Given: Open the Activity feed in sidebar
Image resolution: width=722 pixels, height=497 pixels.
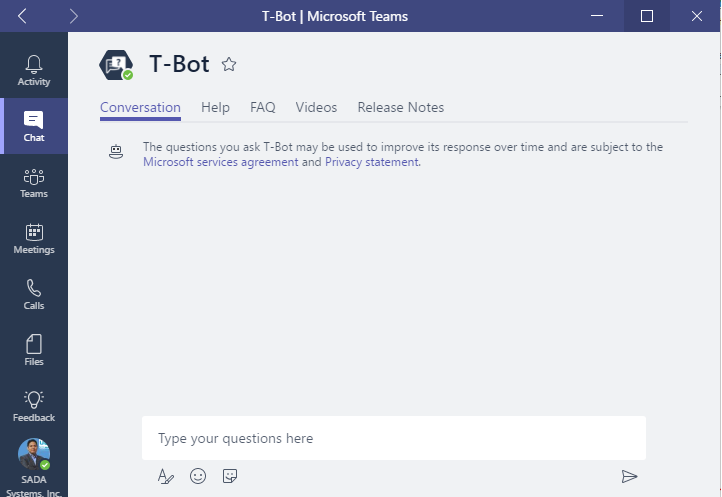Looking at the screenshot, I should point(34,70).
